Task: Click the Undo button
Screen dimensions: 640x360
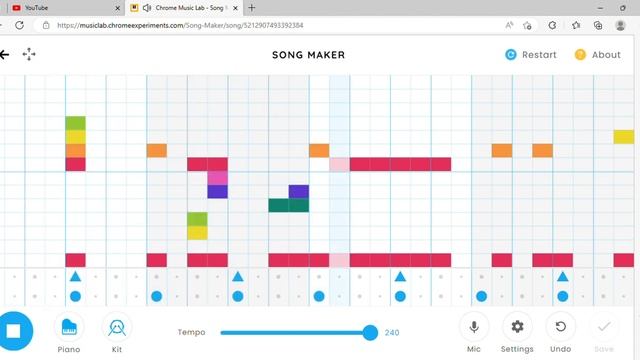Action: [560, 327]
